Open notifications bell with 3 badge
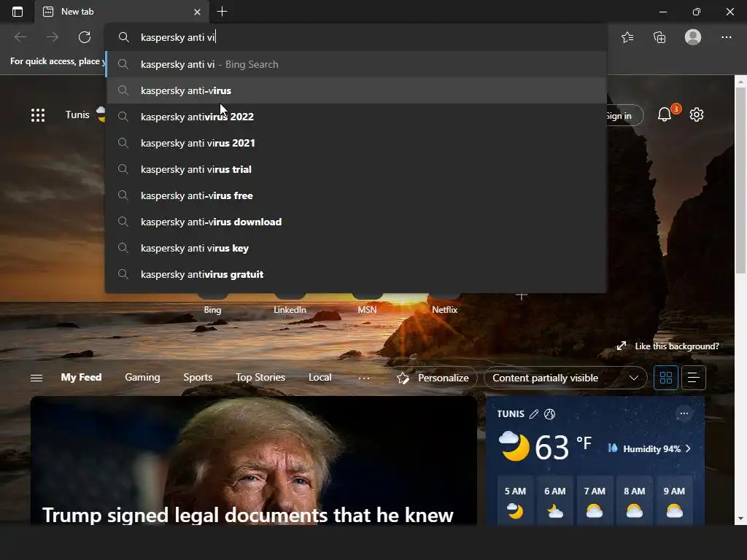 pos(665,114)
